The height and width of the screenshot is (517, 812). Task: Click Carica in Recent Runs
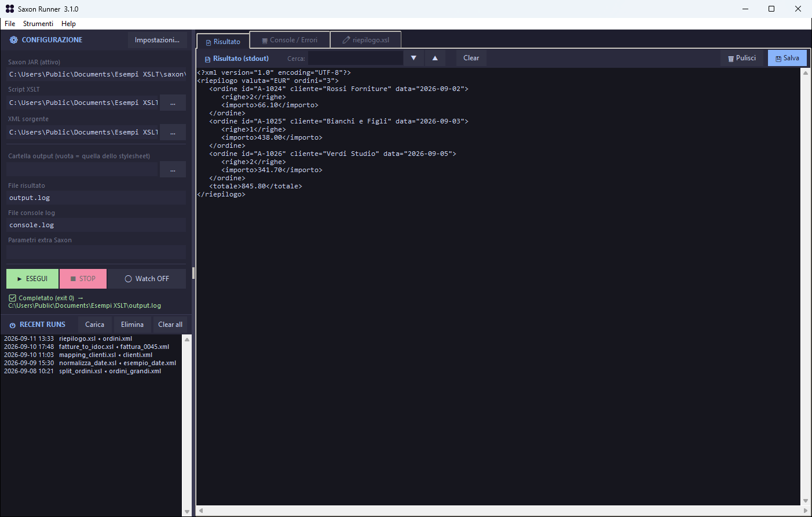94,325
